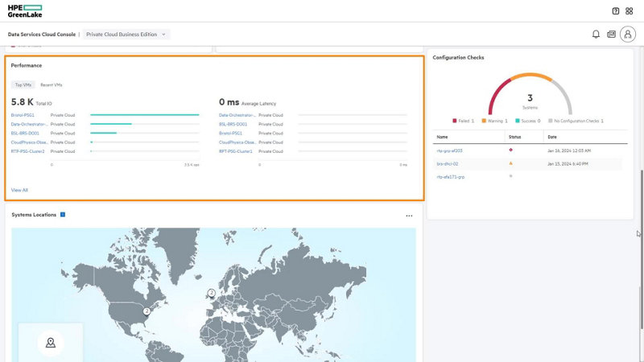
Task: Click the Jan 15, 2024 6:40 PM date
Action: [568, 164]
